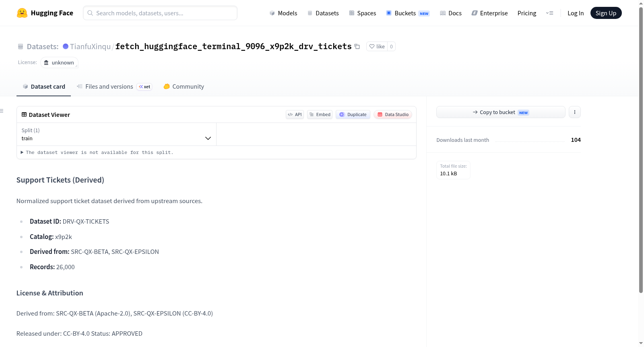Screen dimensions: 644x347
Task: Click the Derived from: SRC-QX-BETA list item
Action: click(94, 251)
